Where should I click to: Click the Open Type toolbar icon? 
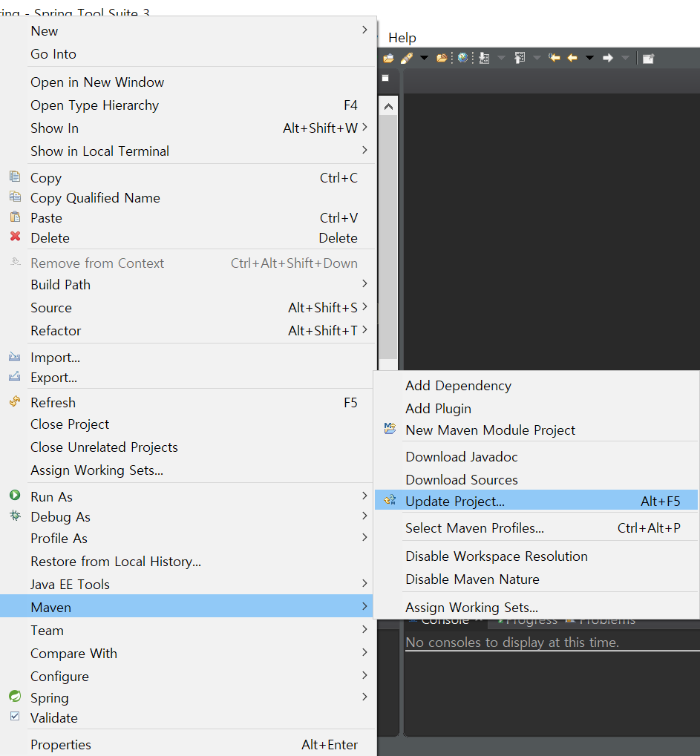coord(388,59)
